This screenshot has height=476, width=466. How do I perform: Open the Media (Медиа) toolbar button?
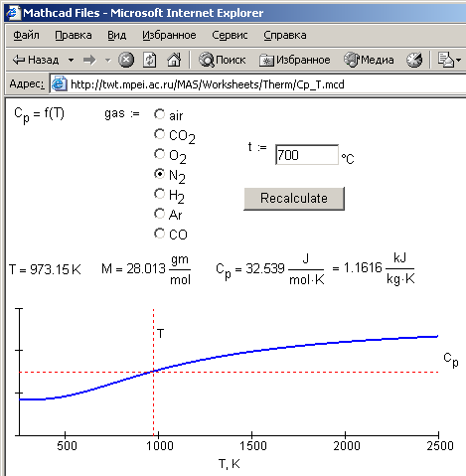tap(369, 60)
